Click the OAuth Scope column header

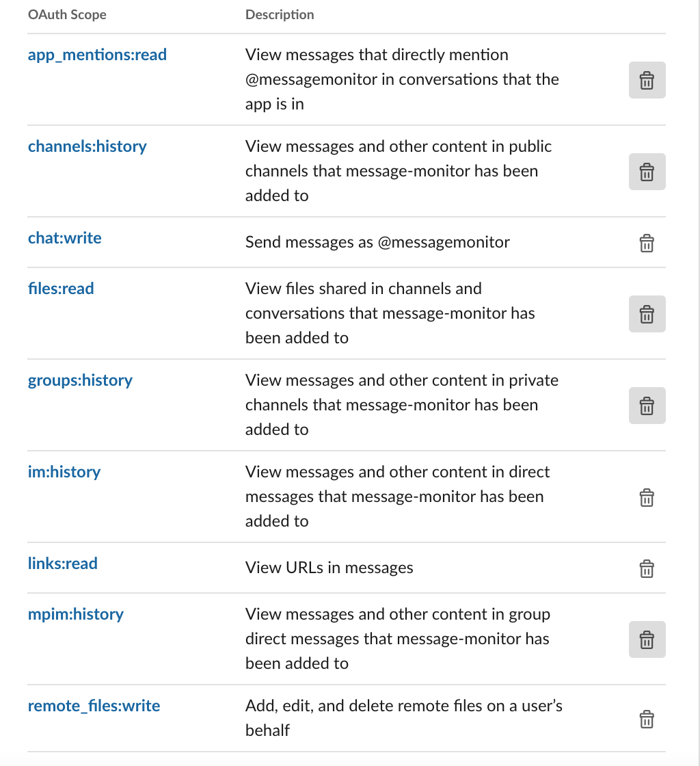(67, 14)
